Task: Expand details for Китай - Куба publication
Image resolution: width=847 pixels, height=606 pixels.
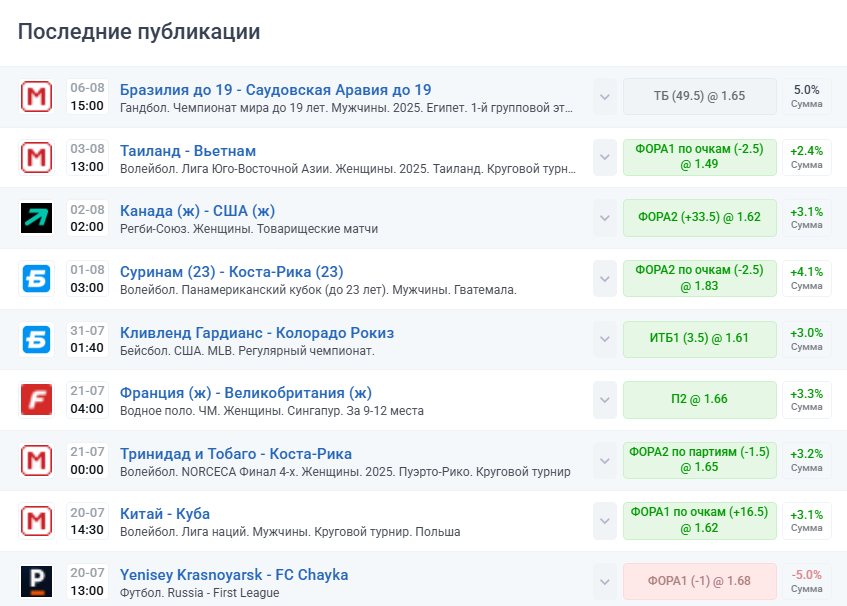Action: point(604,520)
